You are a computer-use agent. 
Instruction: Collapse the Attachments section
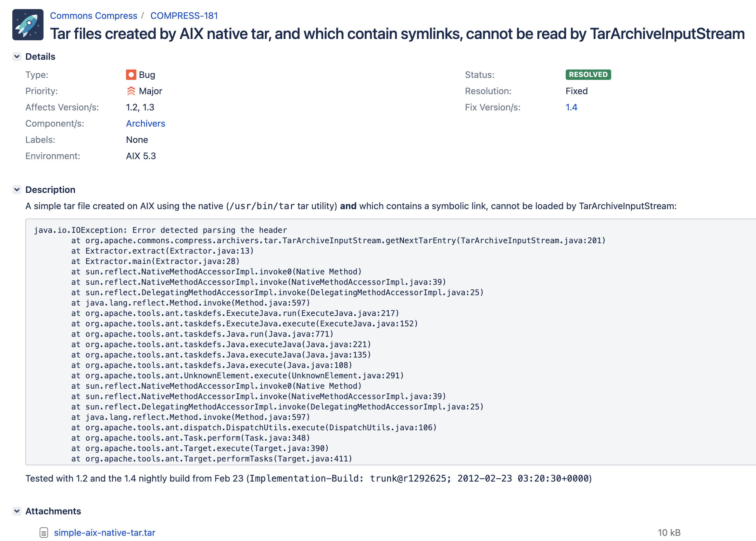(x=17, y=511)
